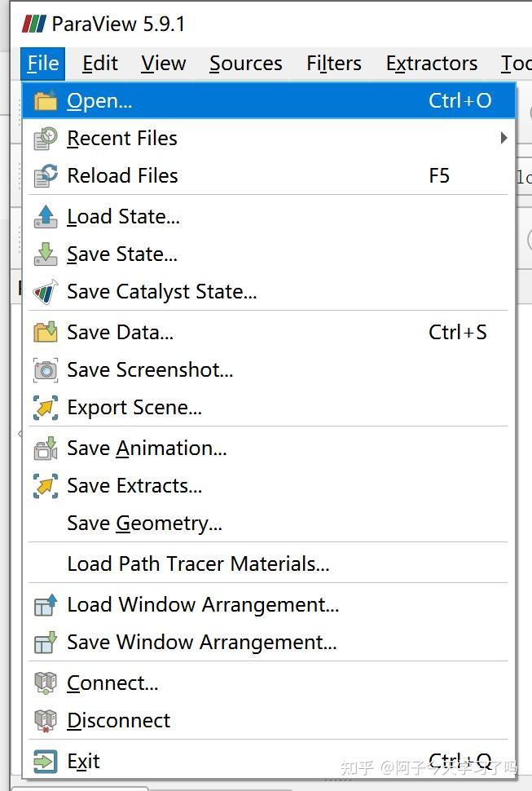Image resolution: width=532 pixels, height=791 pixels.
Task: Click the Open folder icon
Action: pos(46,101)
